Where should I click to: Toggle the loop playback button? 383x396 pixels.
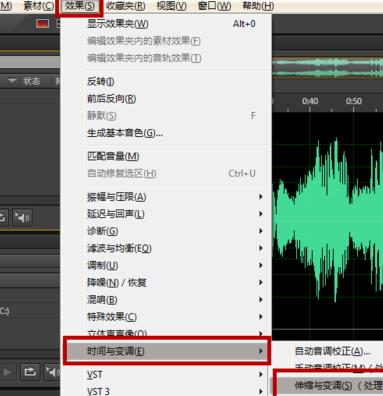tap(30, 371)
